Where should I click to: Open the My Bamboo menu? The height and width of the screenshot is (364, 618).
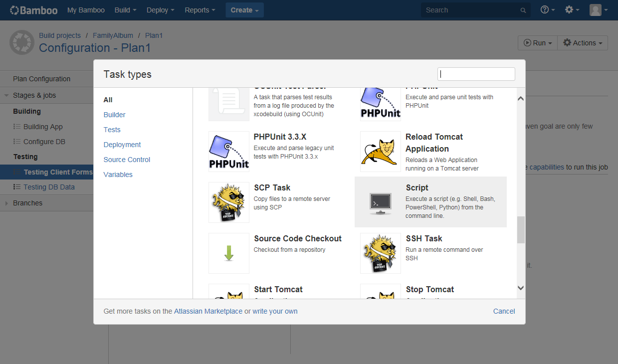[x=85, y=9]
